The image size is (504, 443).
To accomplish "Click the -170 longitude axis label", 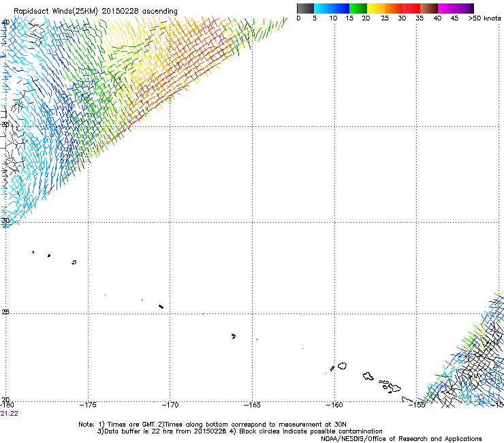I will click(170, 405).
